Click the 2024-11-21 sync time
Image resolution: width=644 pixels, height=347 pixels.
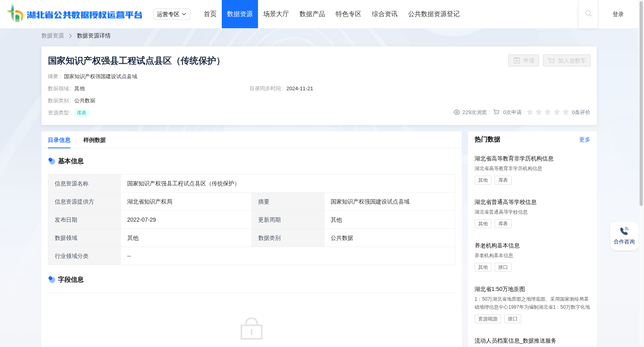[300, 89]
